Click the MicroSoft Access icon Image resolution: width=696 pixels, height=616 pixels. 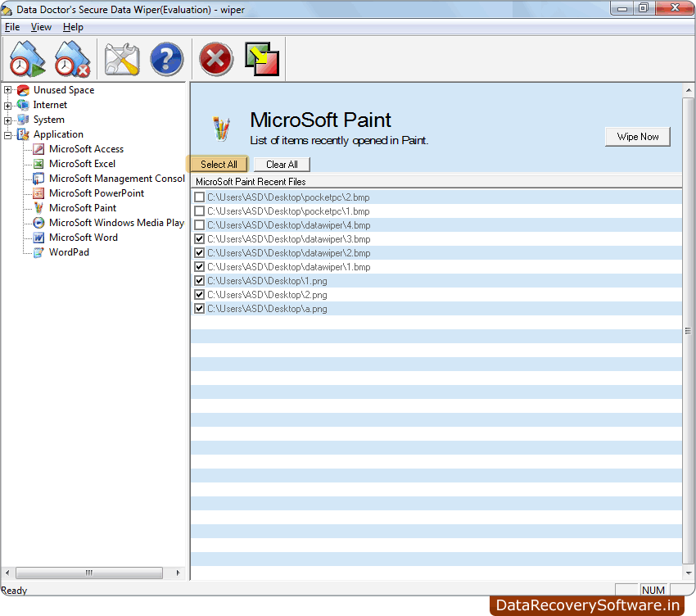click(x=38, y=149)
